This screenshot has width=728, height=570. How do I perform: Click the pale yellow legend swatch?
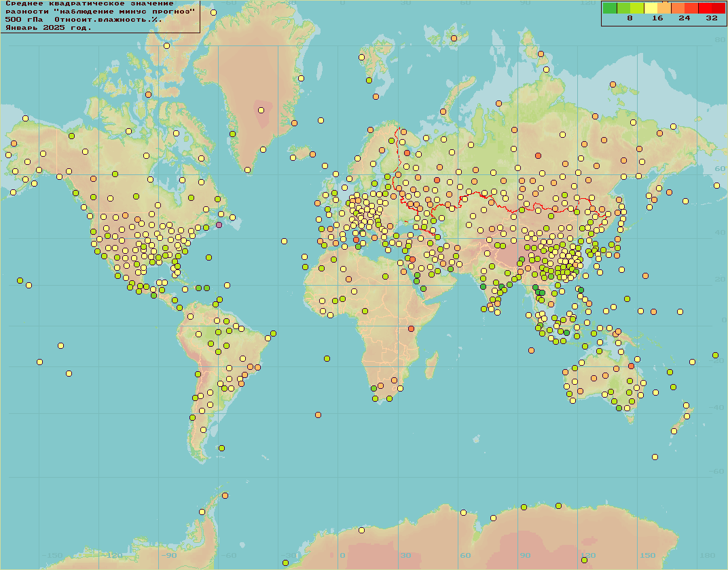[651, 8]
